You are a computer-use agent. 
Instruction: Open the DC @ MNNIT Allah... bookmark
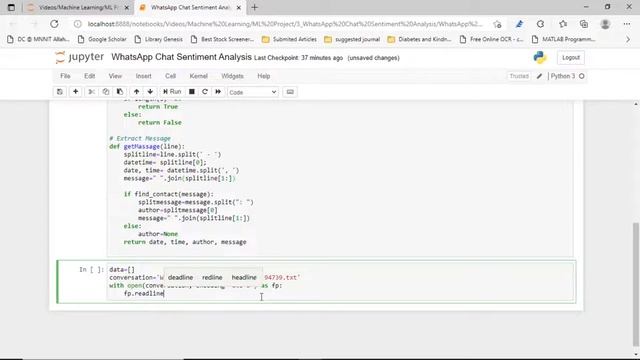pyautogui.click(x=38, y=39)
